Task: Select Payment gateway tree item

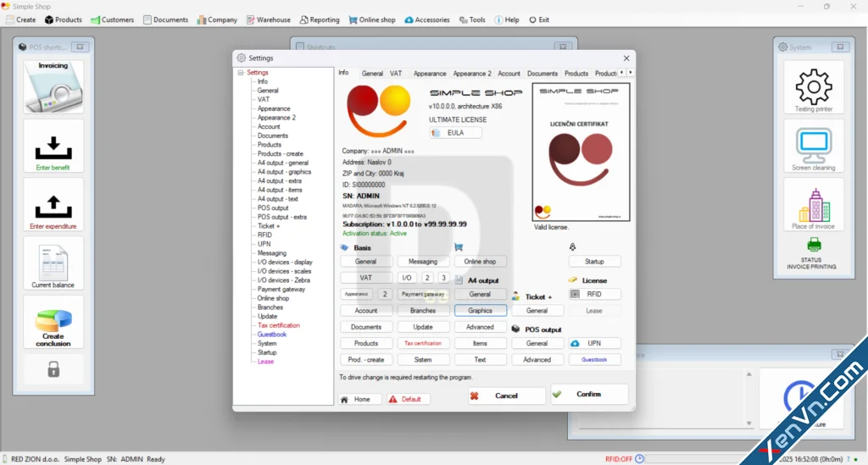Action: coord(281,289)
